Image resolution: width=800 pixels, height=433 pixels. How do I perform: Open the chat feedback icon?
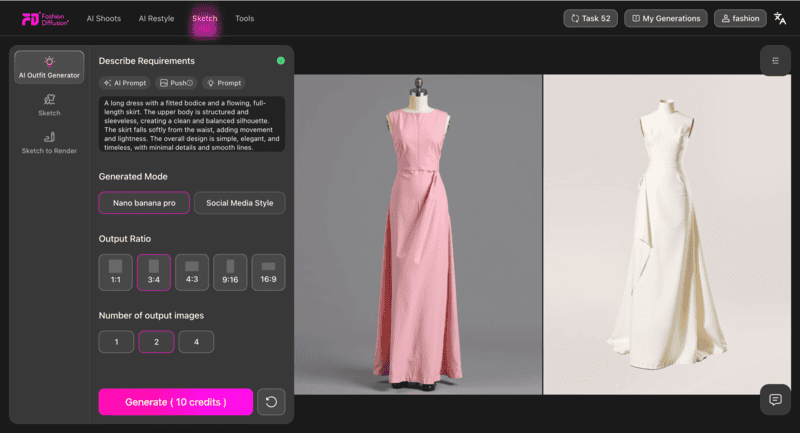pos(775,399)
